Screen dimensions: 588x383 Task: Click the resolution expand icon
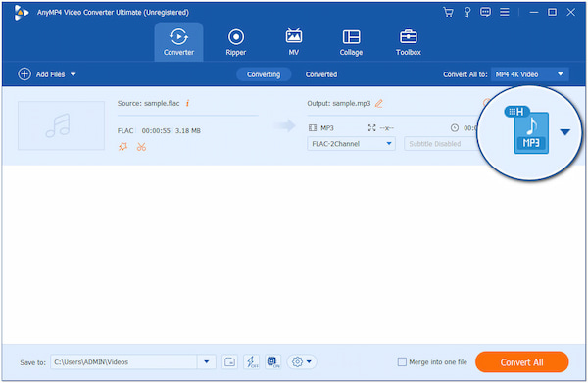click(x=372, y=128)
